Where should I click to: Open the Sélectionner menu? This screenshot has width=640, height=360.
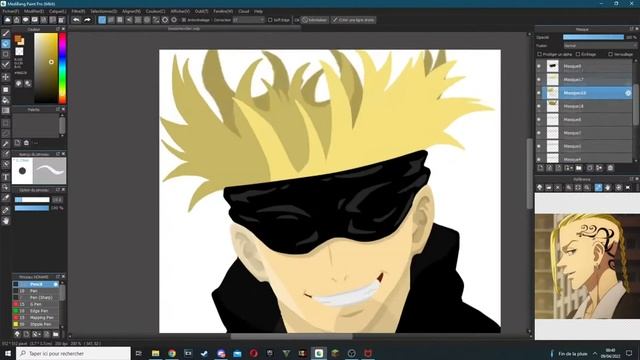click(103, 11)
